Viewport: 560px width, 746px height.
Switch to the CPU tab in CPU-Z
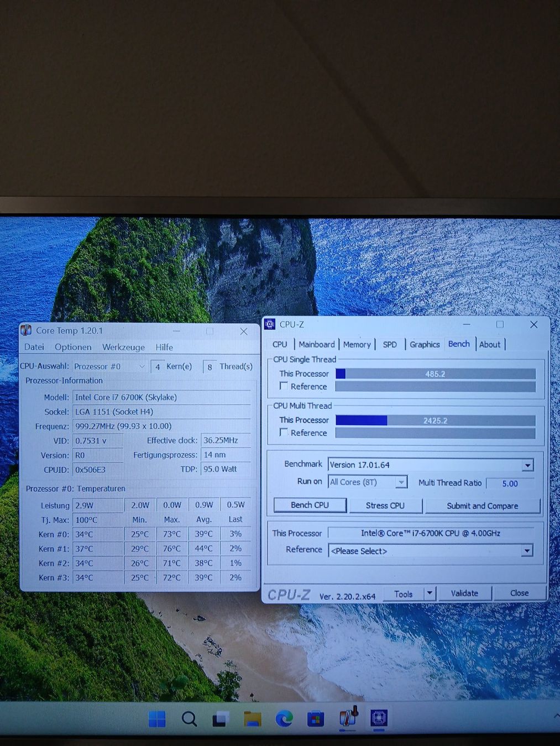(x=280, y=344)
